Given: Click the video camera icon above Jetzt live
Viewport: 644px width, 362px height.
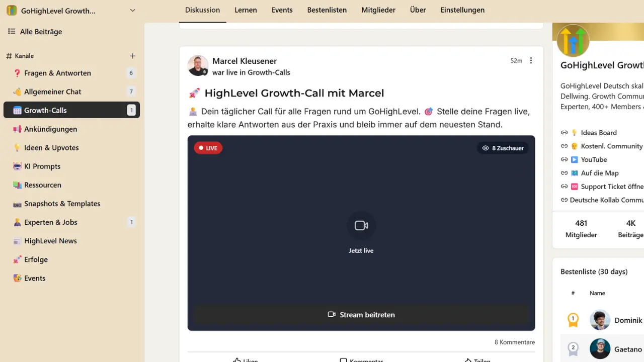Looking at the screenshot, I should 361,226.
